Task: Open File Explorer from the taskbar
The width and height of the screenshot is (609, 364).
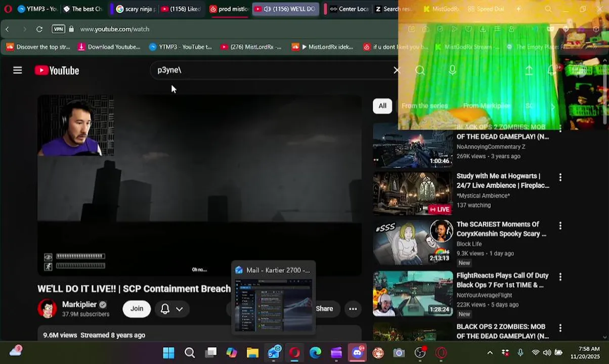Action: pyautogui.click(x=252, y=352)
